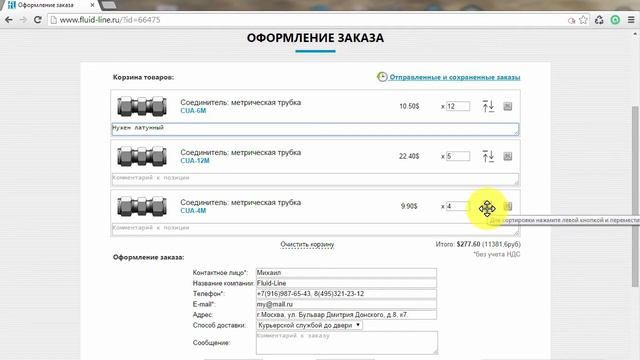Click the move handle icon for CUA-4M

(487, 208)
